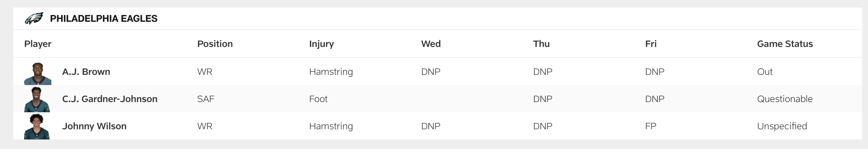Click the Injury column header
Viewport: 868px width, 149px height.
point(321,44)
